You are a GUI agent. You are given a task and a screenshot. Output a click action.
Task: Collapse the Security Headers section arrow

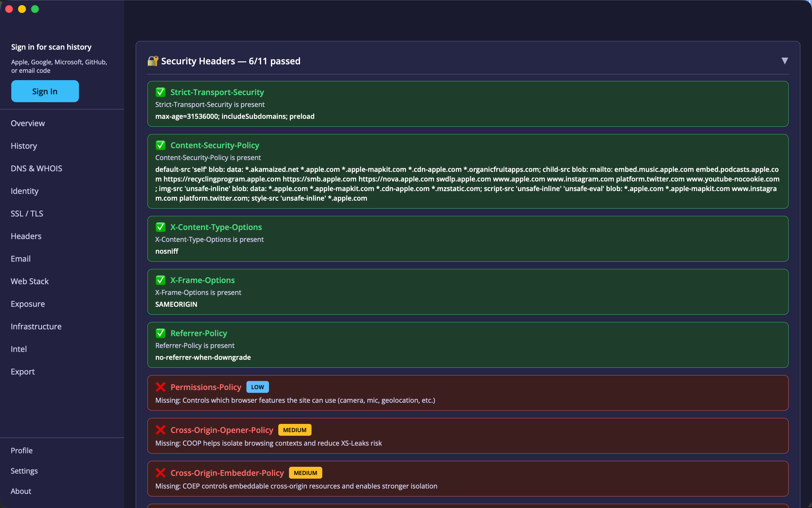[784, 61]
